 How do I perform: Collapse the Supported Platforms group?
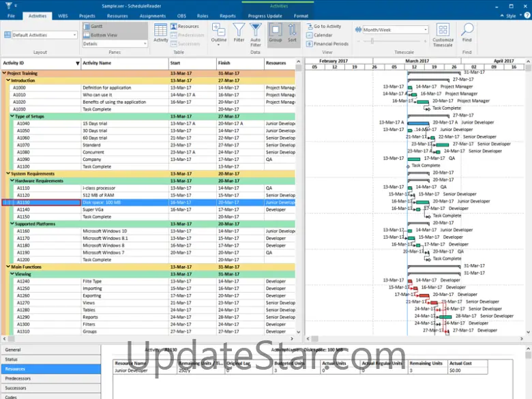coord(12,224)
